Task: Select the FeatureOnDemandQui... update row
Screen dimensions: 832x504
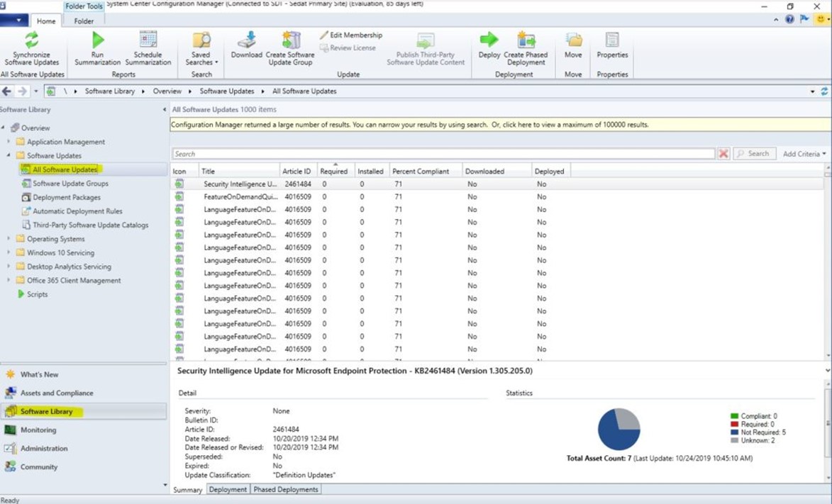Action: (x=497, y=197)
